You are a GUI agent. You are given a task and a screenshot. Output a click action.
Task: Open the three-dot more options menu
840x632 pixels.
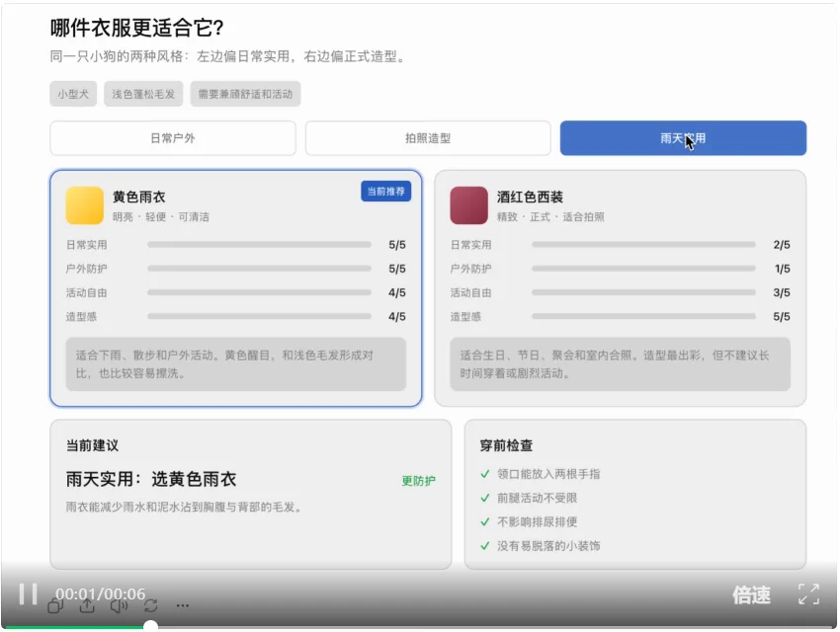[x=183, y=605]
